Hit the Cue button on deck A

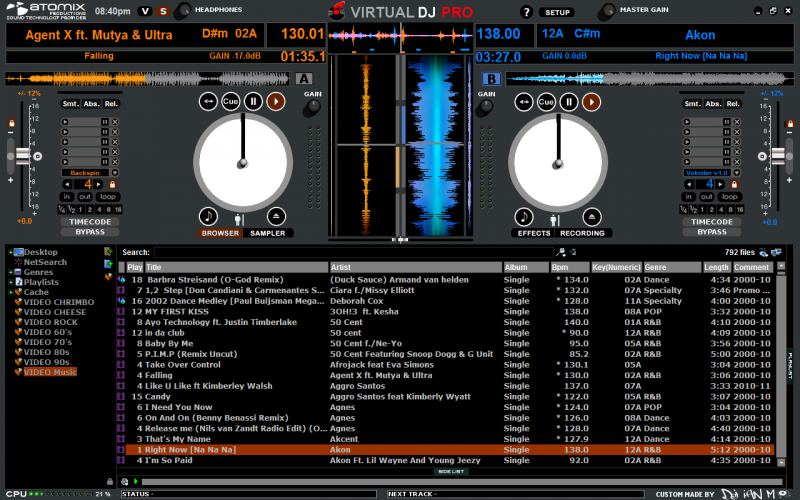[231, 102]
